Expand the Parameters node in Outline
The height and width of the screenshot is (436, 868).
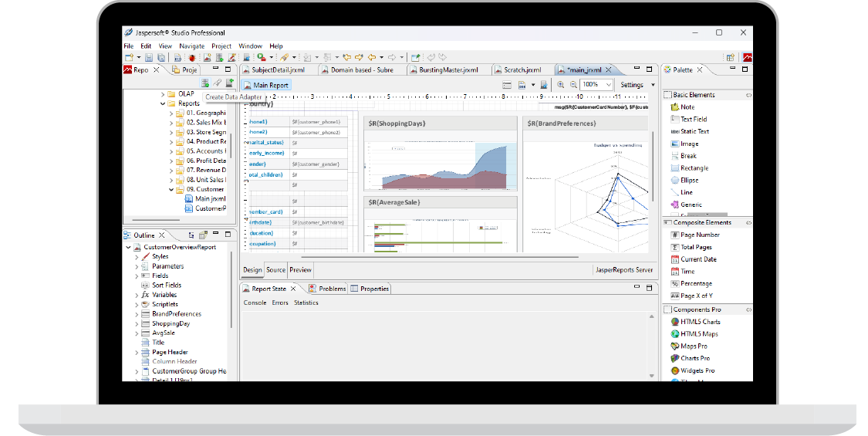pyautogui.click(x=137, y=266)
